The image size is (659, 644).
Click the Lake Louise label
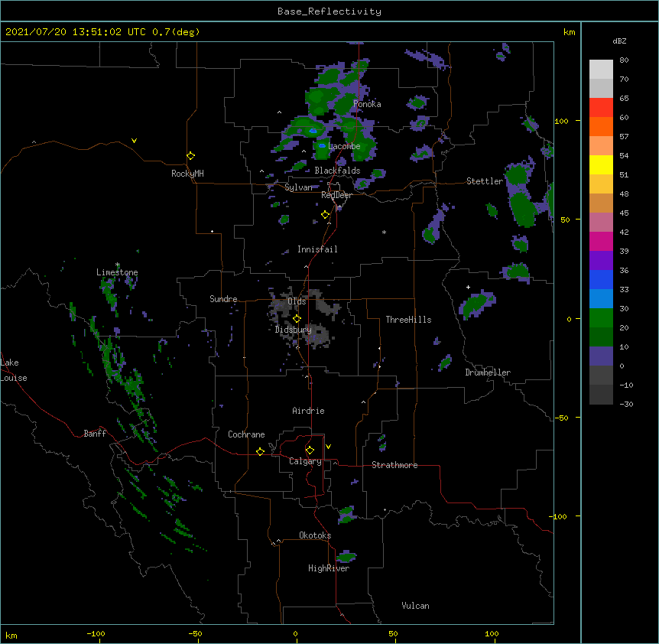tap(14, 370)
